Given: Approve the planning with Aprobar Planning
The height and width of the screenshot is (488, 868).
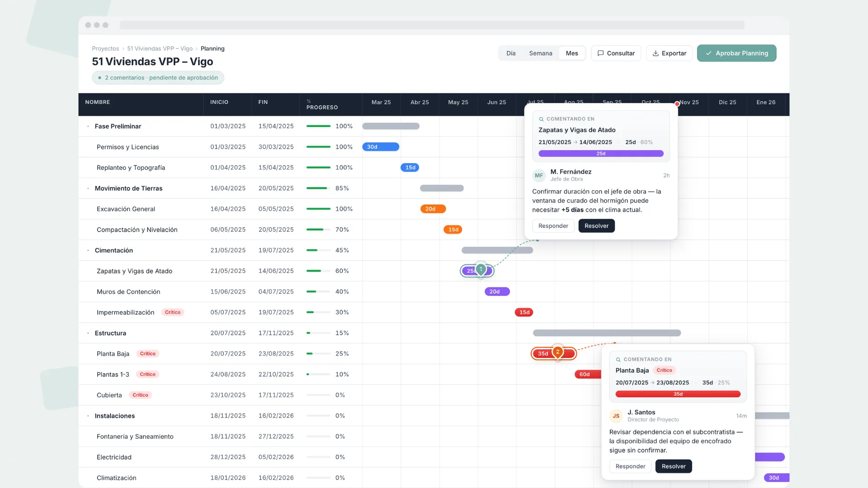Looking at the screenshot, I should click(x=736, y=53).
